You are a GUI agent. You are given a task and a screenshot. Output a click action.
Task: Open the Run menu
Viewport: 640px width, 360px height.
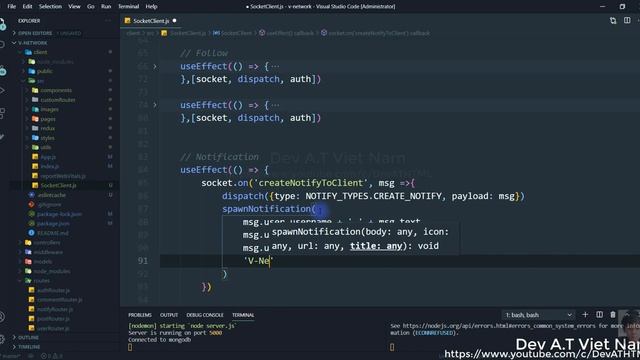pos(106,7)
